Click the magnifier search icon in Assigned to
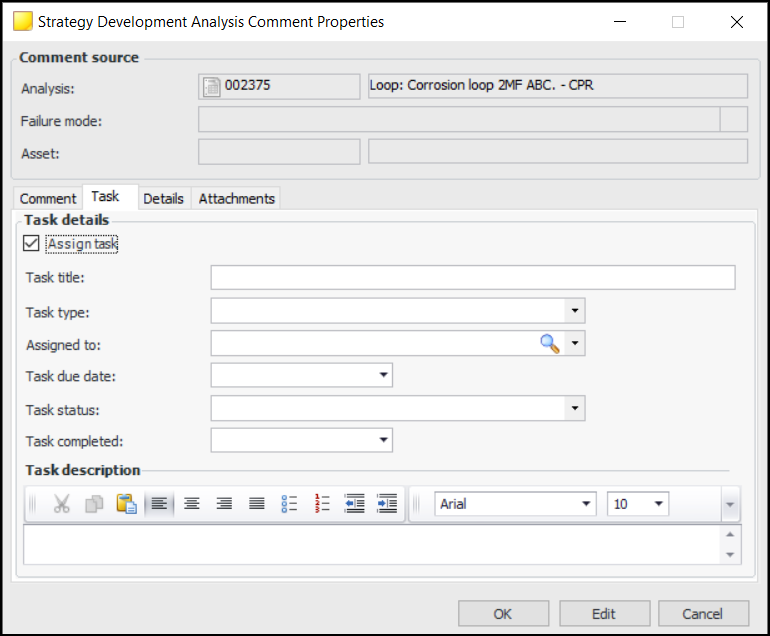This screenshot has height=636, width=770. coord(550,344)
